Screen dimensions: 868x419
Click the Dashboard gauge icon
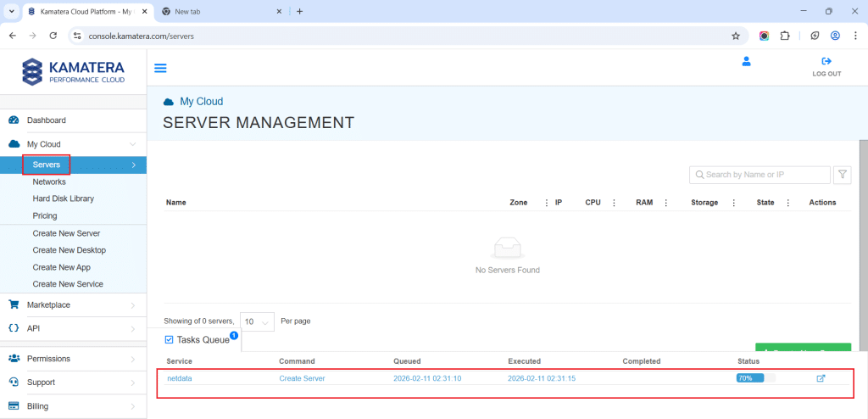pyautogui.click(x=14, y=120)
